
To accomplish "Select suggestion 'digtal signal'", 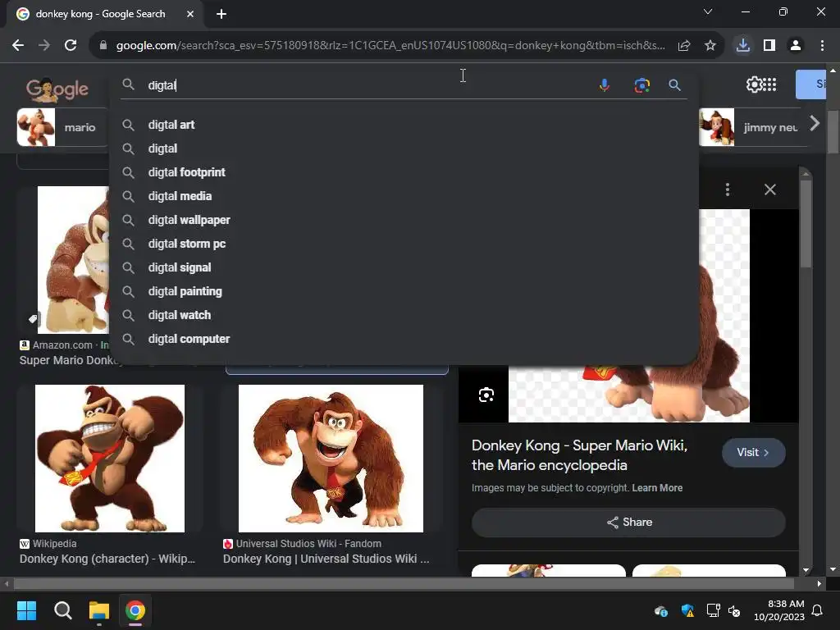I will coord(404,267).
